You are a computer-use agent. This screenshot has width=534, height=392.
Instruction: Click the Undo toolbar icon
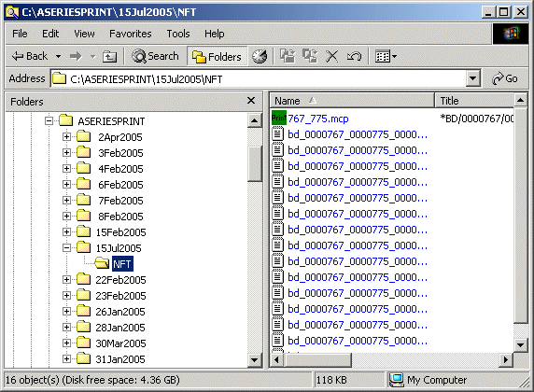[354, 57]
